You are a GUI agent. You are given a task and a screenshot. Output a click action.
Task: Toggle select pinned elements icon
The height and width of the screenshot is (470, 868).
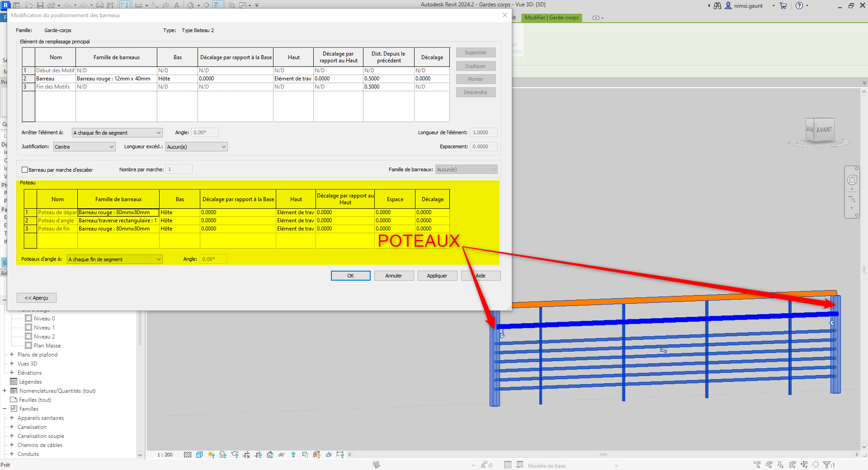[781, 465]
